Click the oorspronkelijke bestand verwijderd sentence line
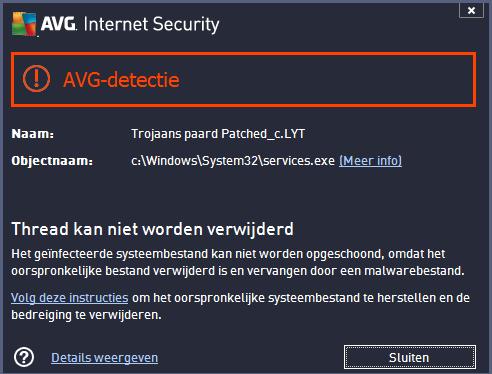Viewport: 492px width, 374px height. pyautogui.click(x=238, y=271)
